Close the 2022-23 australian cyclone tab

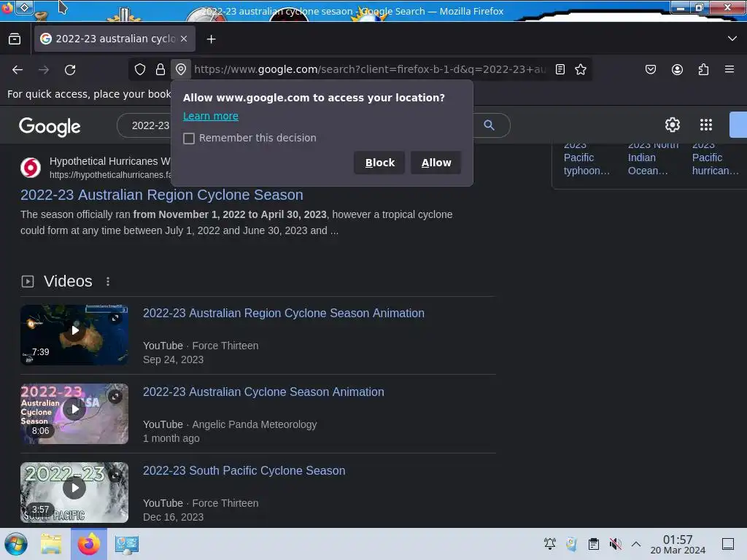pos(184,39)
